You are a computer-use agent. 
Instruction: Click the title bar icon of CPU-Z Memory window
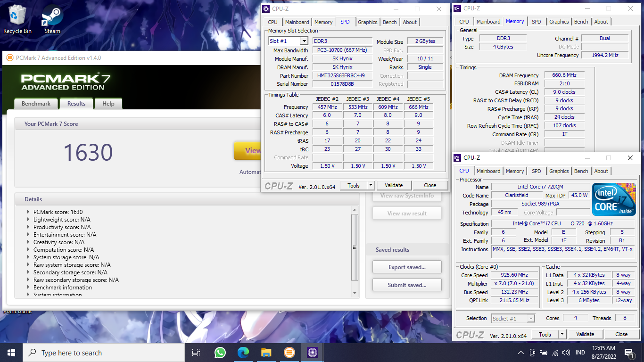(x=458, y=8)
